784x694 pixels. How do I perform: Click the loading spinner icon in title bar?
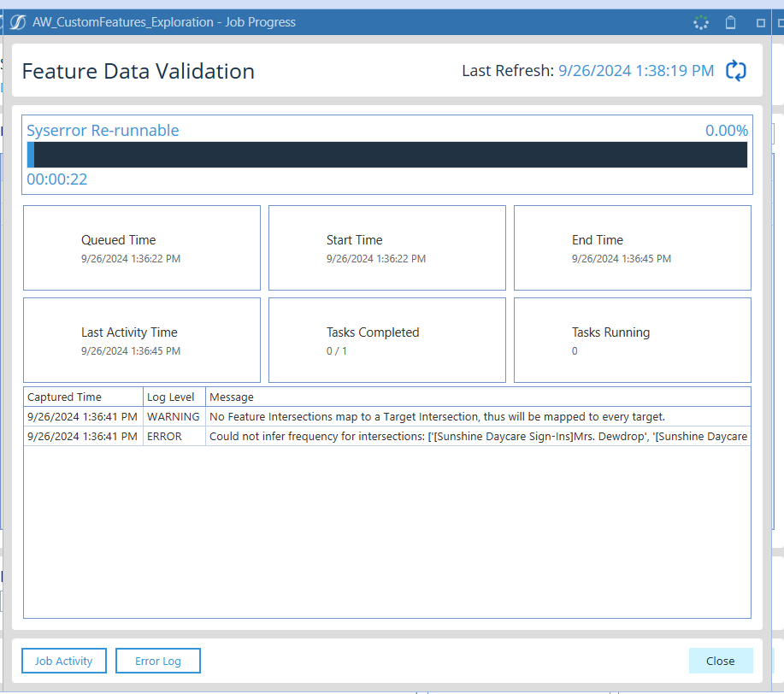pos(700,23)
